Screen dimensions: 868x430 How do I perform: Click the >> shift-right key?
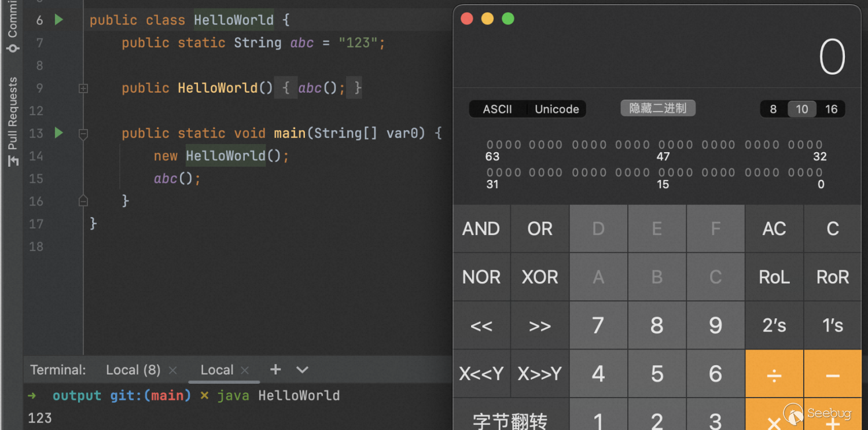(540, 326)
